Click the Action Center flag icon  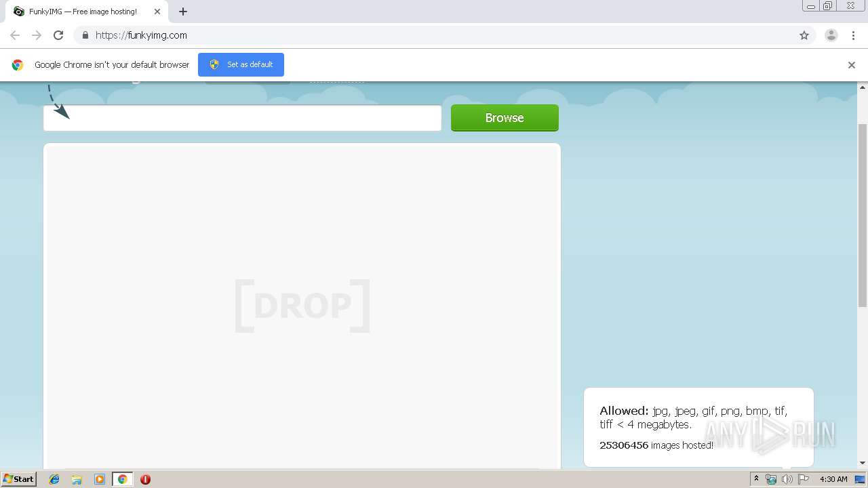click(804, 479)
